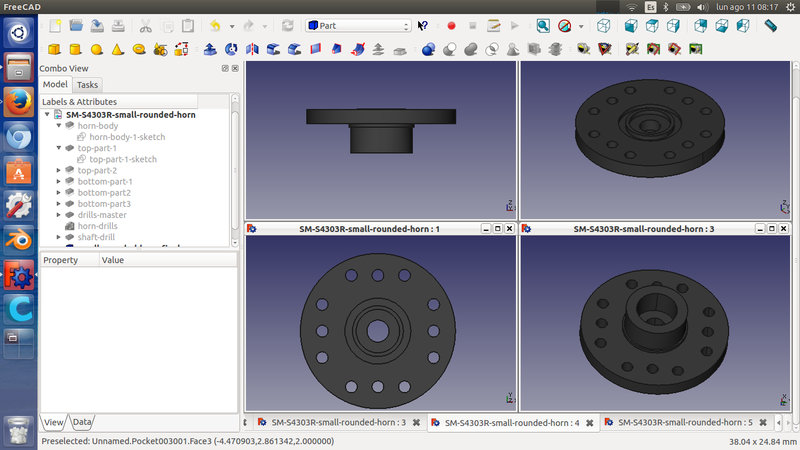Select the cone primitive tool
This screenshot has height=450, width=800.
118,48
